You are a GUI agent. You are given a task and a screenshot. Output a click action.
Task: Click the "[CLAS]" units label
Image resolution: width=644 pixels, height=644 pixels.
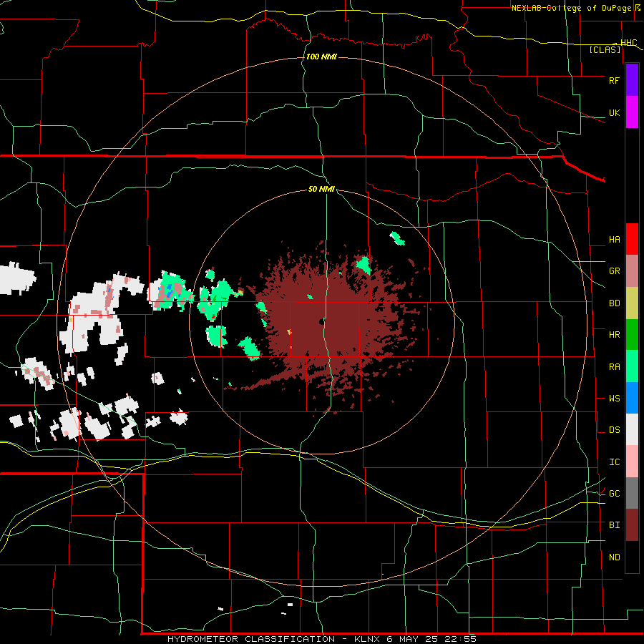tap(605, 49)
